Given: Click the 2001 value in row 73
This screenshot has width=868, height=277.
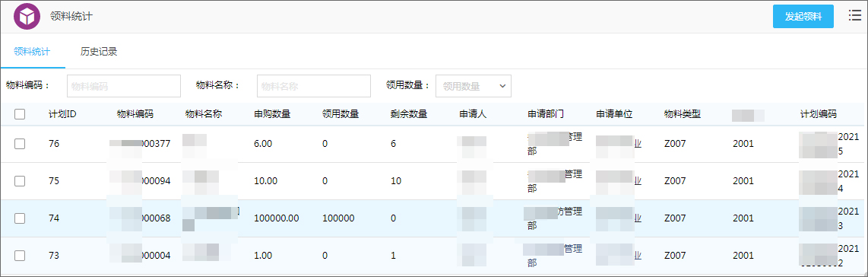Looking at the screenshot, I should pos(743,256).
